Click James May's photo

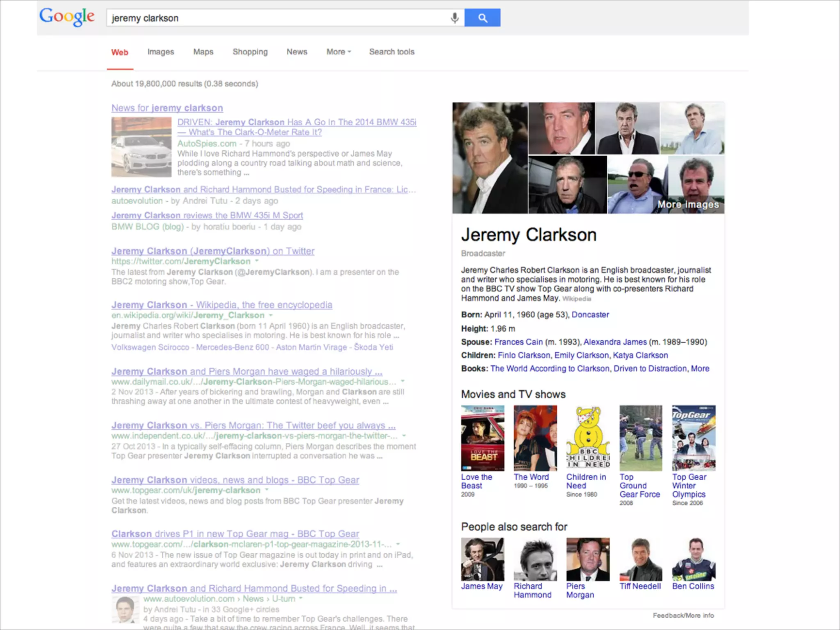coord(482,559)
